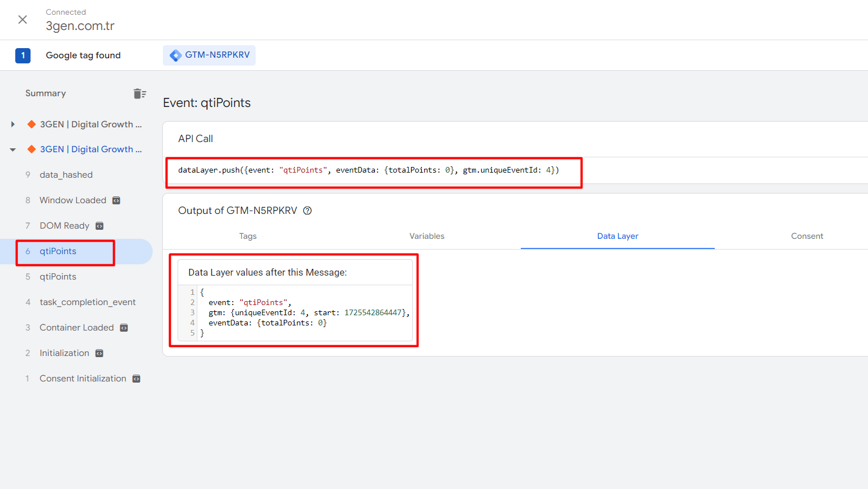Select event 3 Container Loaded
The width and height of the screenshot is (868, 489).
(x=76, y=328)
